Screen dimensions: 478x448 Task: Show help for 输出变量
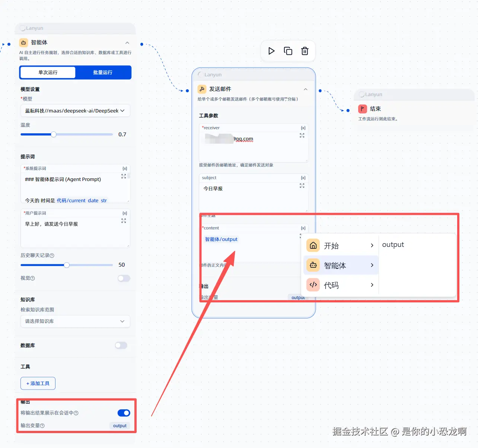(x=42, y=426)
